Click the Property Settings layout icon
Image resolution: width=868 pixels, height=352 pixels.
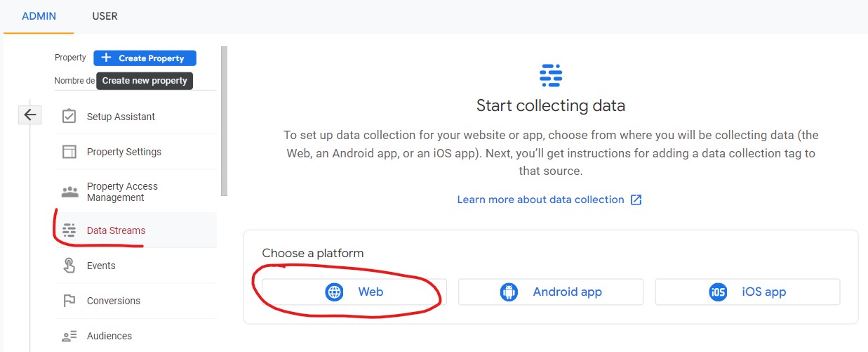[69, 152]
